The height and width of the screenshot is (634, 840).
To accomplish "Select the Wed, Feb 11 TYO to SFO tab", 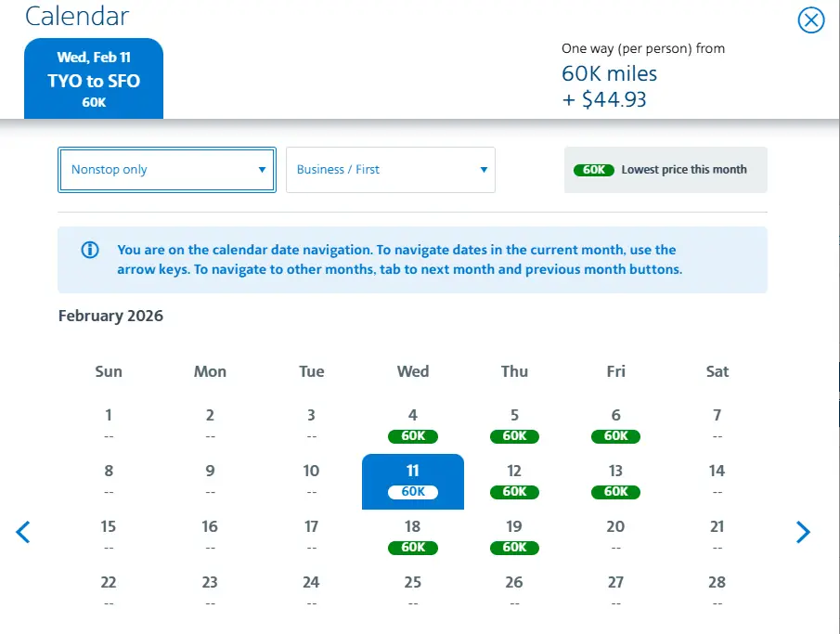I will [x=94, y=79].
